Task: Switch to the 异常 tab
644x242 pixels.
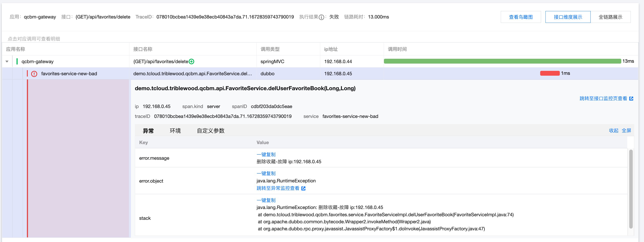Action: (x=148, y=131)
